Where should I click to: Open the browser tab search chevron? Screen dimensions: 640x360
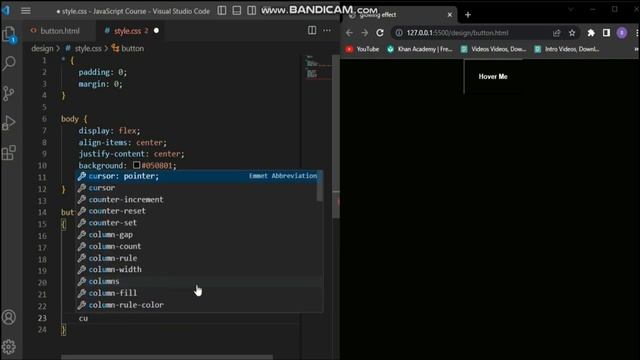[x=571, y=9]
